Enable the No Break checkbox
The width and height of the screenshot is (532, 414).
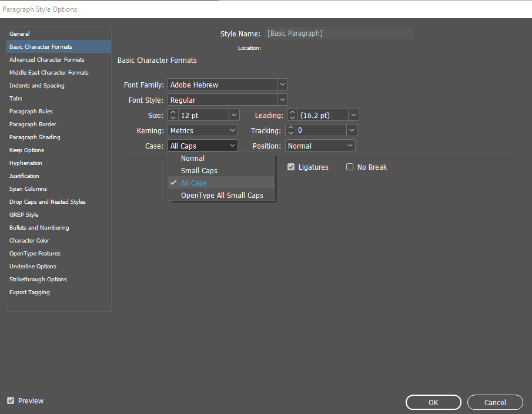349,167
